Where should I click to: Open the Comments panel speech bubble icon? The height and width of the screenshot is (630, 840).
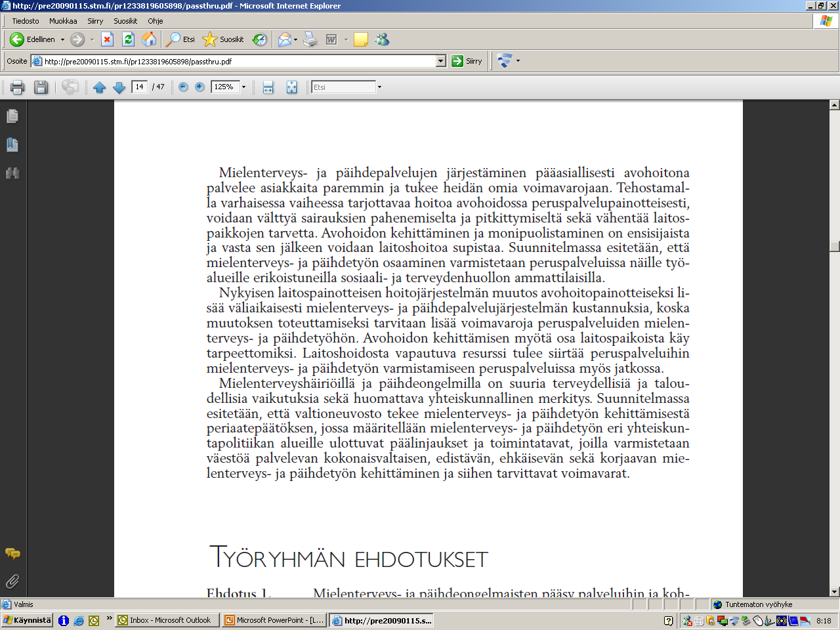pos(12,553)
